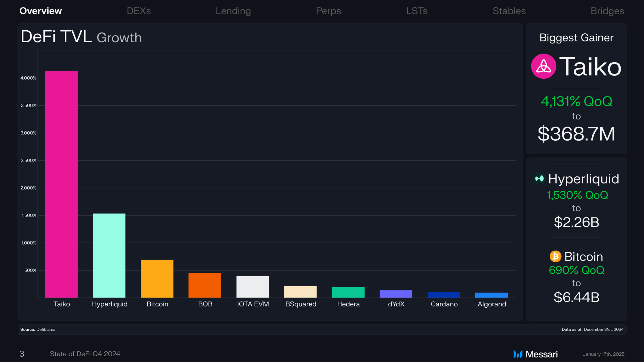Click the 3,000% y-axis value
The image size is (644, 362).
[x=28, y=133]
